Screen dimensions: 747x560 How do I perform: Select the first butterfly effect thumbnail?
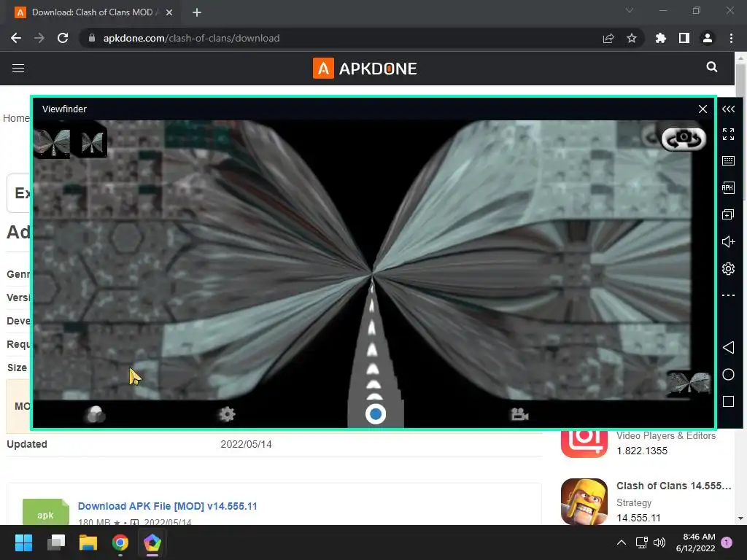tap(52, 142)
